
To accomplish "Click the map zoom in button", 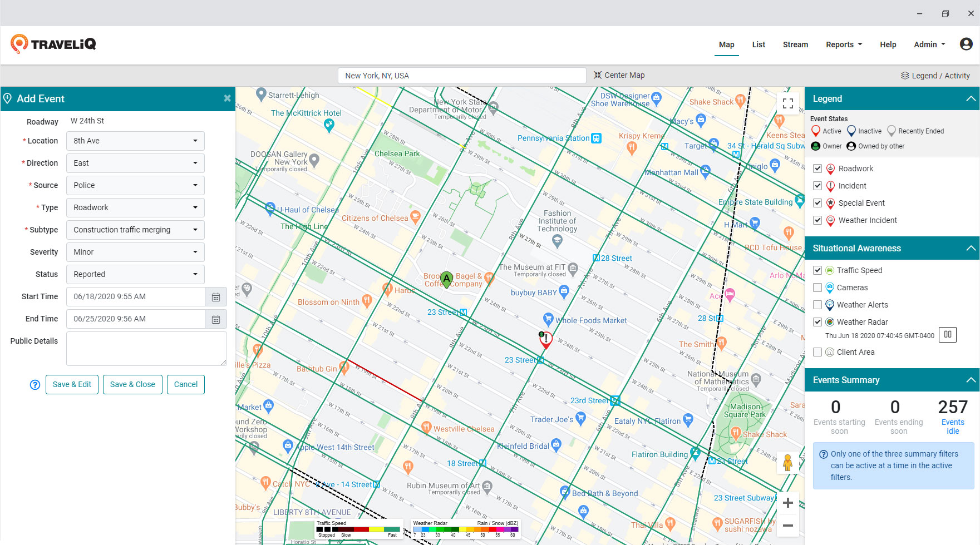I will point(787,503).
